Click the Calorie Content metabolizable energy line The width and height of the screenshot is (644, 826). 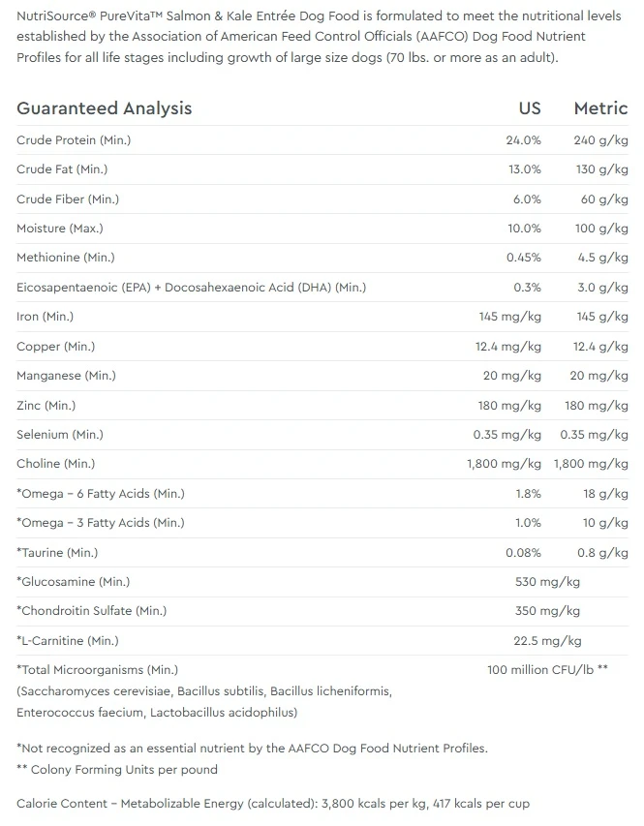(273, 804)
